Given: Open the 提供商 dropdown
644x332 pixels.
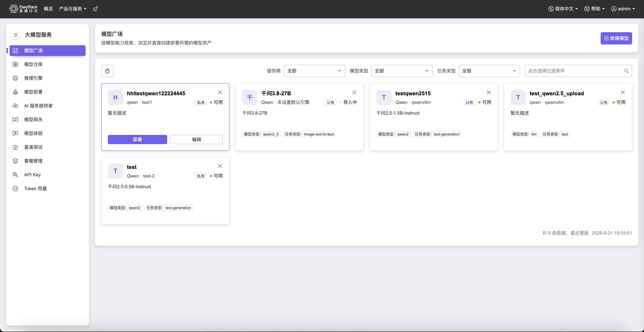Looking at the screenshot, I should pyautogui.click(x=314, y=71).
